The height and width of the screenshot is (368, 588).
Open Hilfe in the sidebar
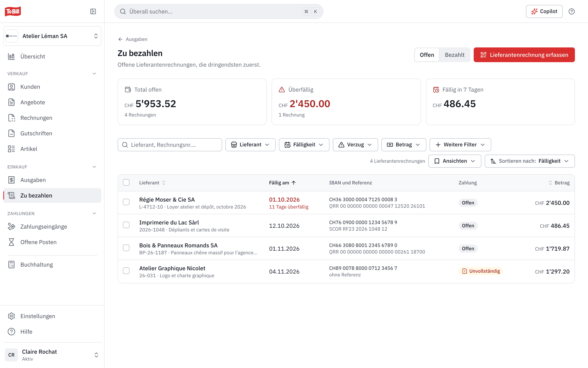click(x=52, y=332)
